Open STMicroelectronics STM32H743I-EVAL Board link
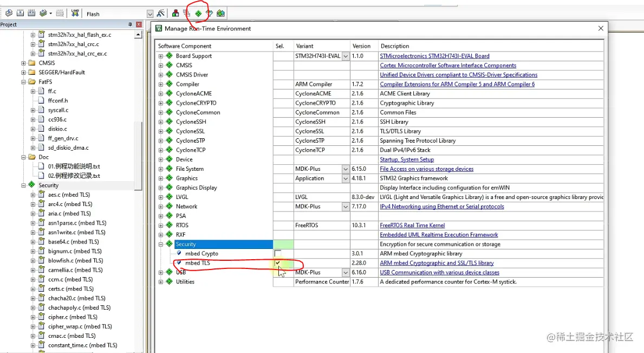This screenshot has width=644, height=353. pos(434,56)
